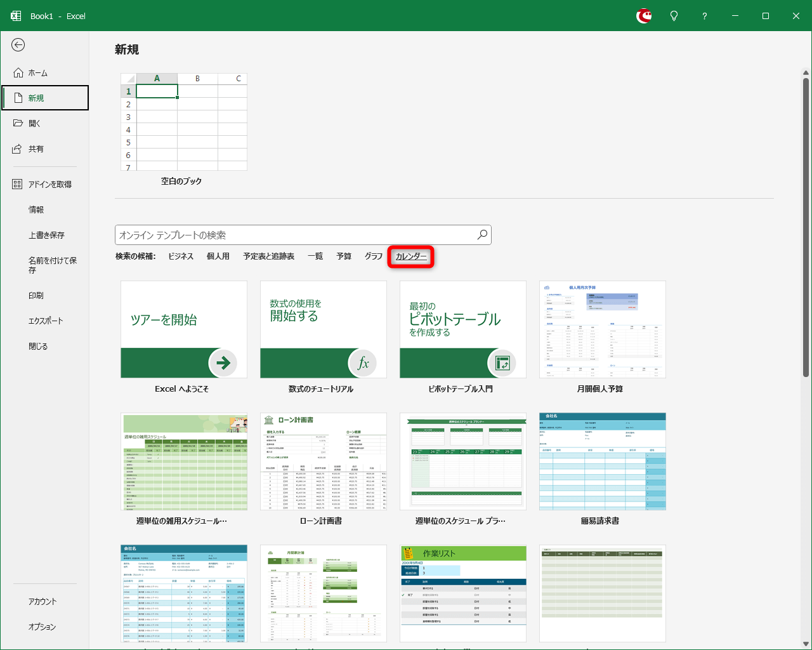Open the 月間個人予算 template thumbnail

coord(603,329)
